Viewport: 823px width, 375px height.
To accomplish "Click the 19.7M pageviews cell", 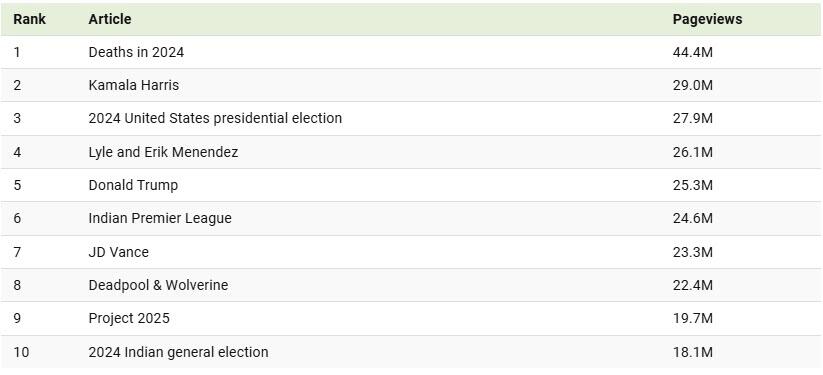I will coord(692,318).
